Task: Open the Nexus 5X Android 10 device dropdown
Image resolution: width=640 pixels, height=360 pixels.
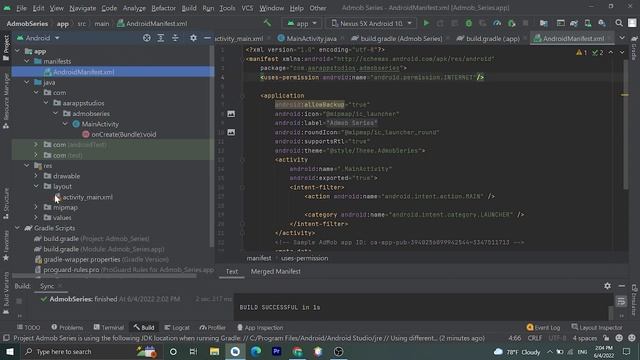Action: click(x=371, y=23)
